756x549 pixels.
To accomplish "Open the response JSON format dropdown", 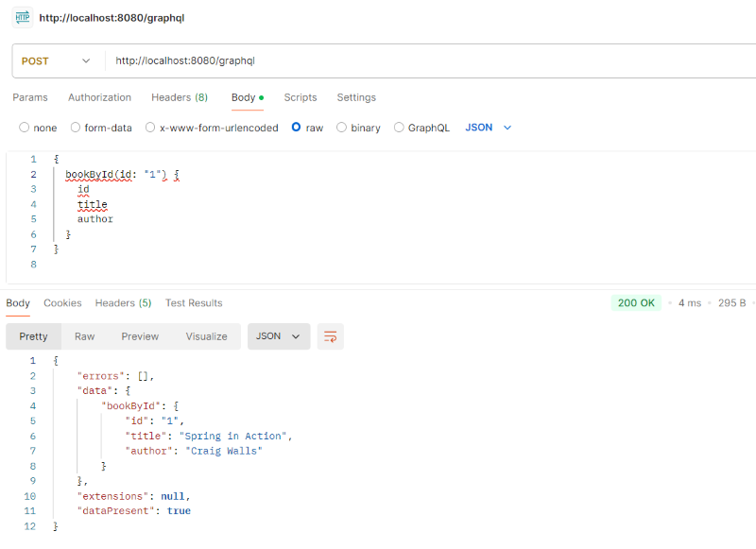I will coord(279,336).
